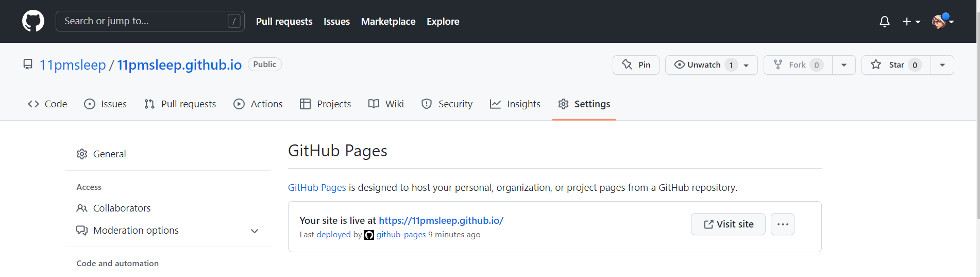Screen dimensions: 980x277
Task: Click the Star count badge 0
Action: tap(915, 65)
